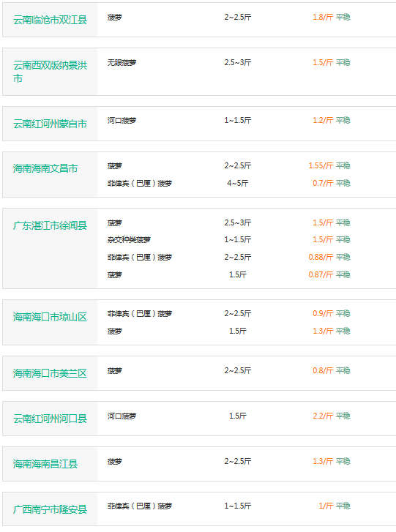Click the 0.88/斤 price in 徐闻县
396x532 pixels.
tap(321, 257)
